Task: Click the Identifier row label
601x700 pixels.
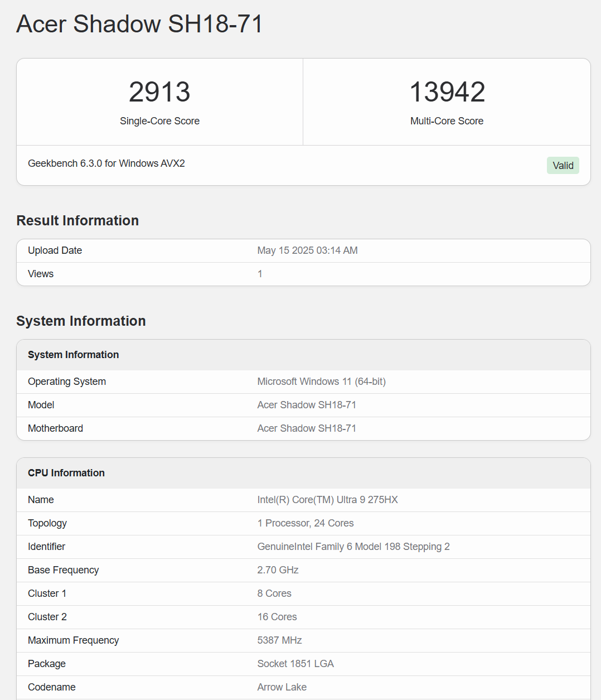Action: [46, 547]
